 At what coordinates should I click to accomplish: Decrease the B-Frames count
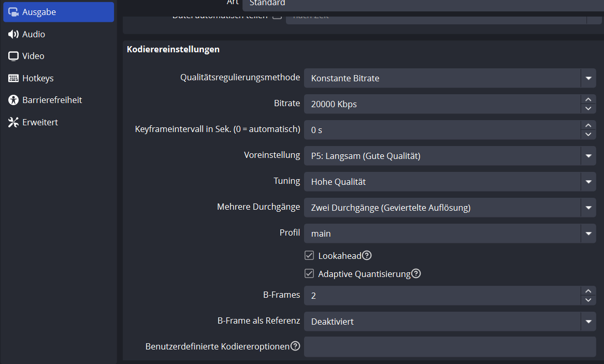pyautogui.click(x=588, y=300)
